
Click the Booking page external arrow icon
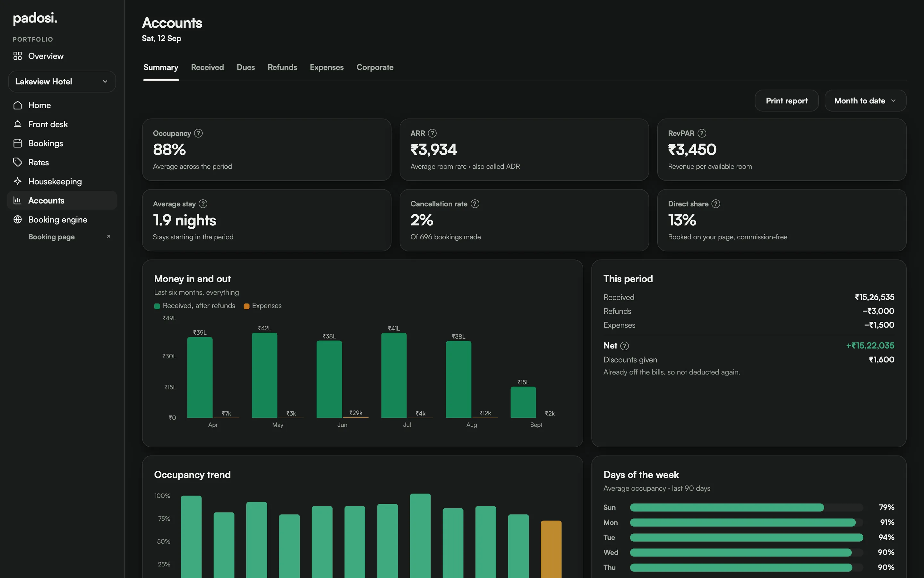(x=108, y=237)
